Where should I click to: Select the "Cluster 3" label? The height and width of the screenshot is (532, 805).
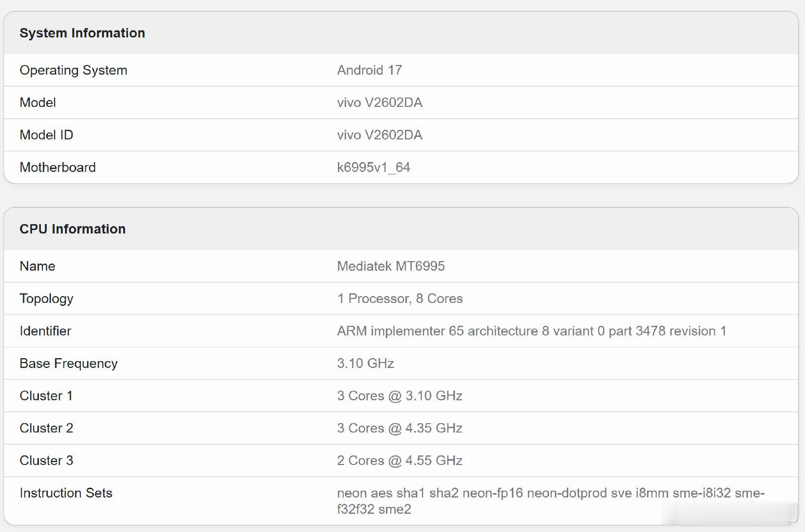point(46,461)
